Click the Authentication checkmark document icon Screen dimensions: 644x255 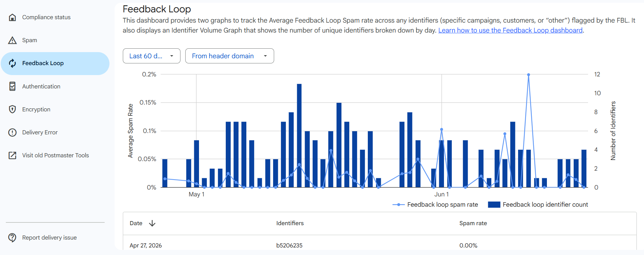point(12,86)
